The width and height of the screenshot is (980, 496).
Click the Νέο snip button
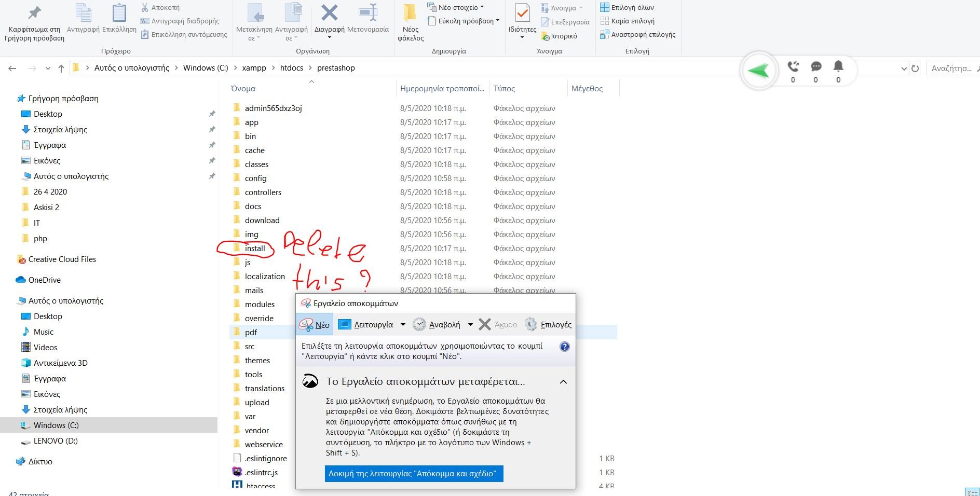coord(315,325)
